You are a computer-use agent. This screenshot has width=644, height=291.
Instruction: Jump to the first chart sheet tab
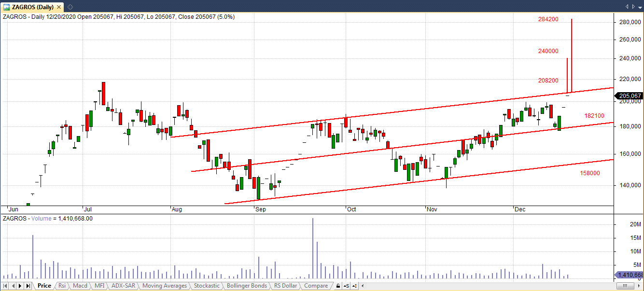point(5,286)
